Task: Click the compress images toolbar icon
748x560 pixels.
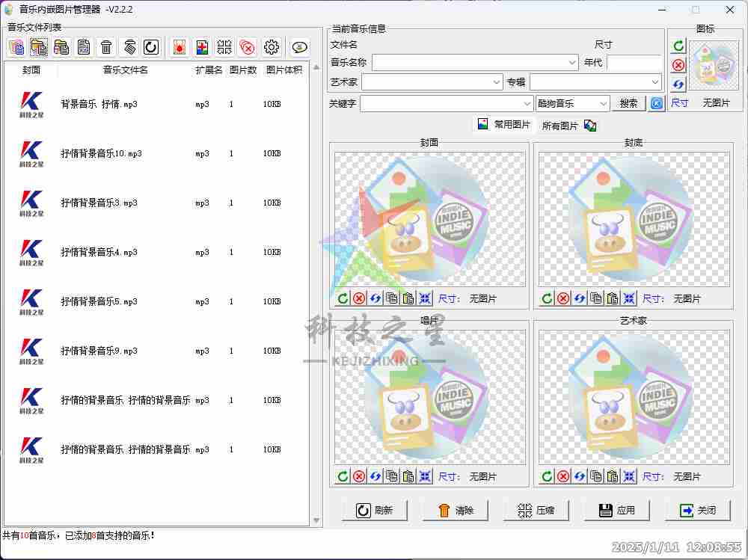Action: point(224,46)
